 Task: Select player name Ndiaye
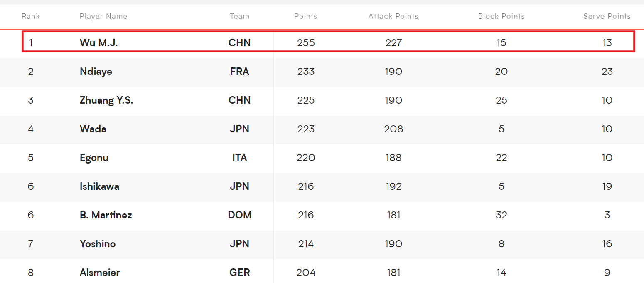(96, 72)
